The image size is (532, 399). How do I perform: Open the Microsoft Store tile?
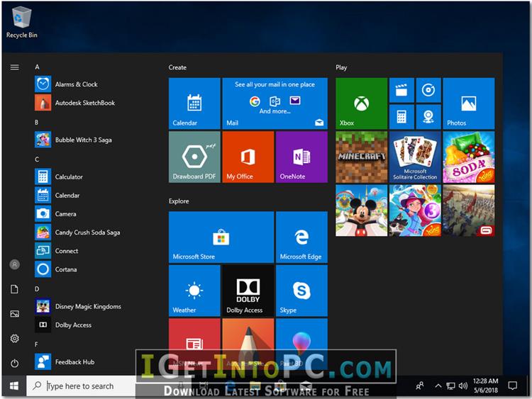221,237
